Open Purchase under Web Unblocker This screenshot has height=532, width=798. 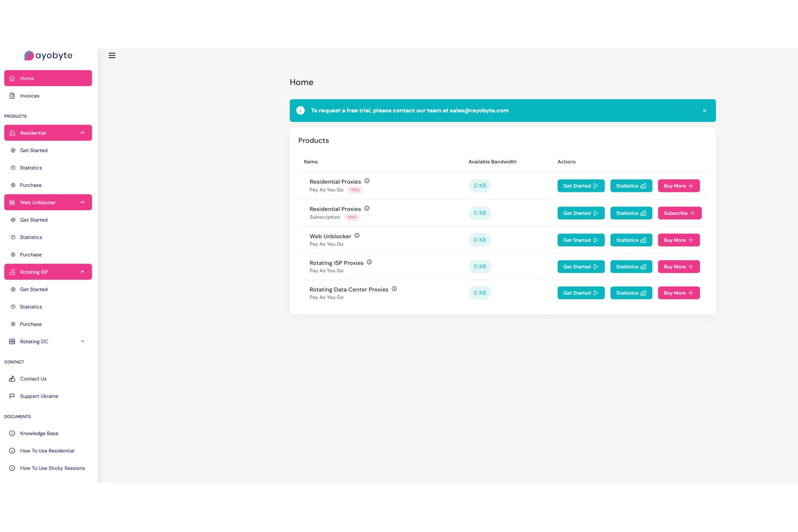48,254
